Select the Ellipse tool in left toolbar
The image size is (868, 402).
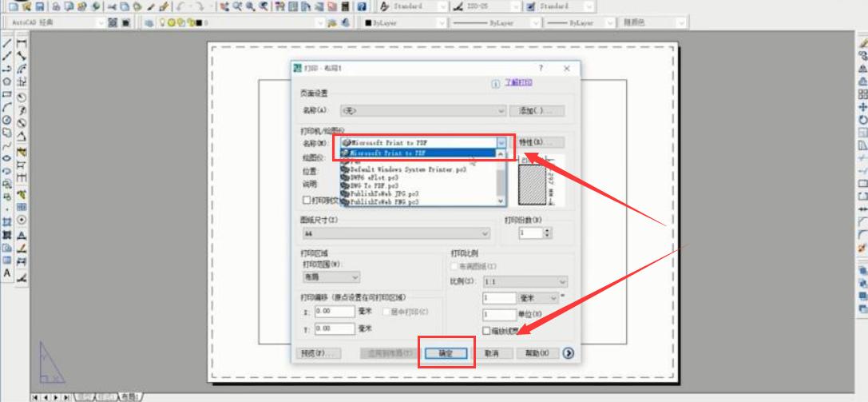click(x=7, y=158)
